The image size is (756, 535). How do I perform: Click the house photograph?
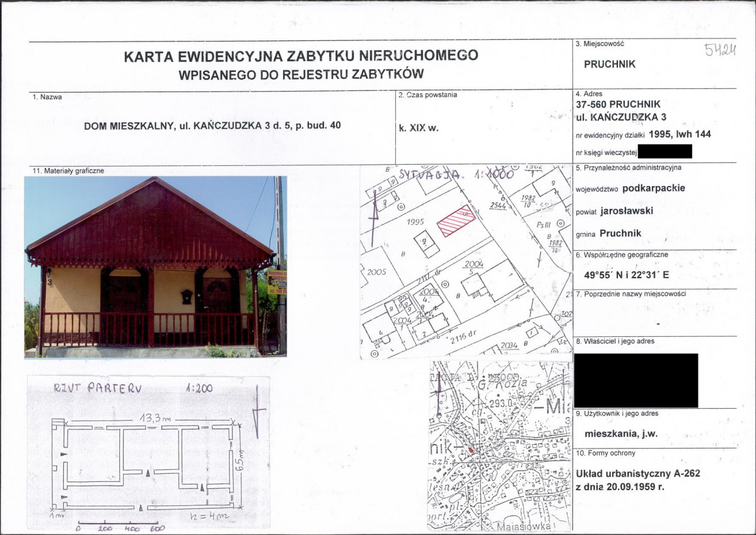(156, 267)
